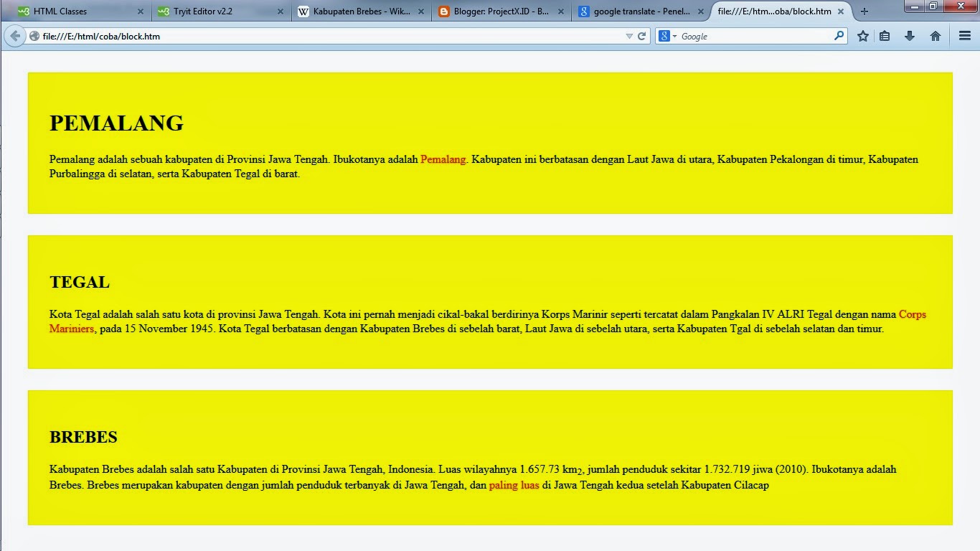The image size is (980, 551).
Task: Switch to the Tryit Editor v2.2 tab
Action: pos(220,11)
